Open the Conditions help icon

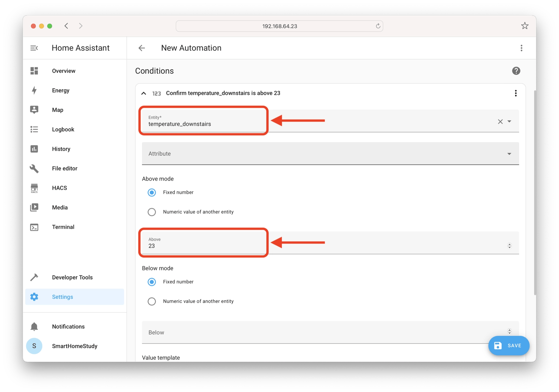[516, 71]
